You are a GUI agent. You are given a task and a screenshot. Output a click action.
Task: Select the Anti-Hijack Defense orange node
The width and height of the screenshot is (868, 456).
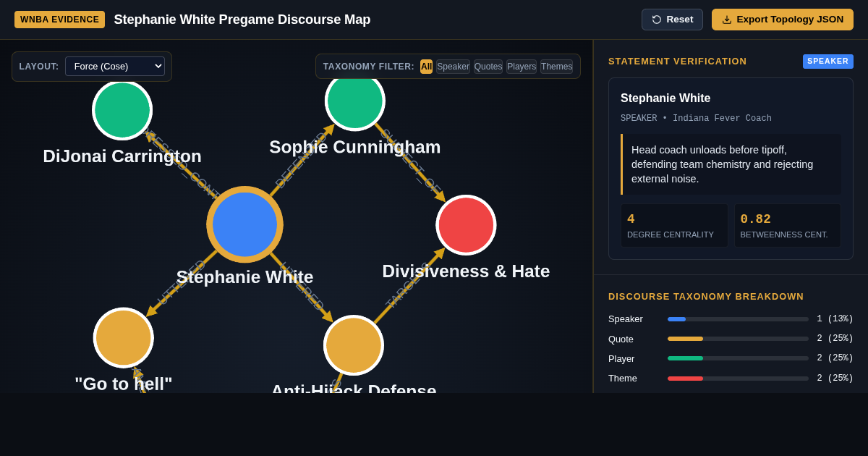click(354, 345)
